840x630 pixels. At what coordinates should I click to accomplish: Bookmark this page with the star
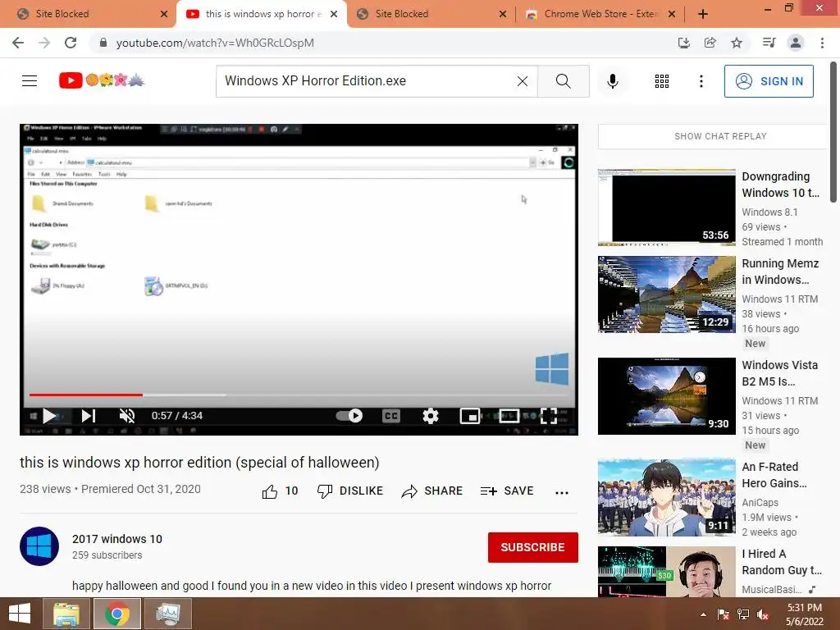[x=737, y=43]
